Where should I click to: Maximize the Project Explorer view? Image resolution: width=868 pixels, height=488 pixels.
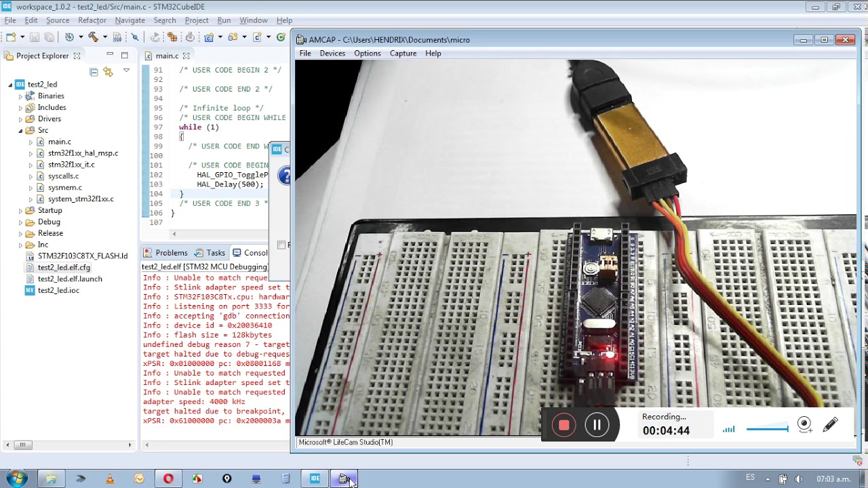point(124,55)
